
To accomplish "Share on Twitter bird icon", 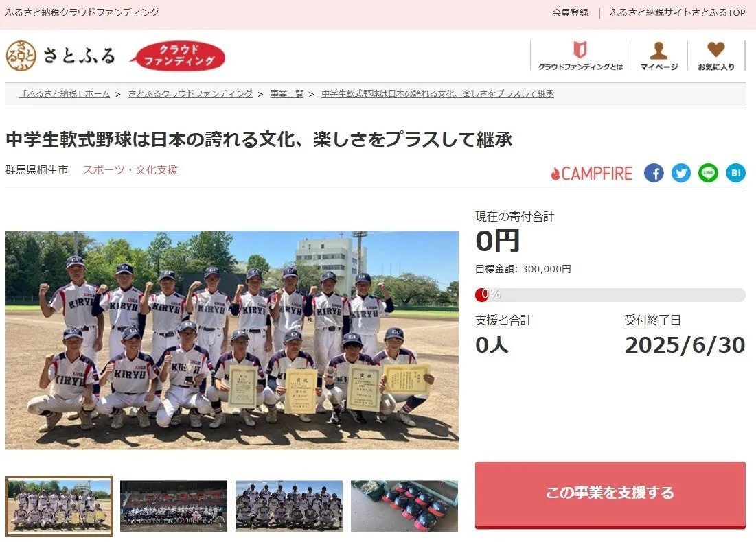I will click(680, 173).
